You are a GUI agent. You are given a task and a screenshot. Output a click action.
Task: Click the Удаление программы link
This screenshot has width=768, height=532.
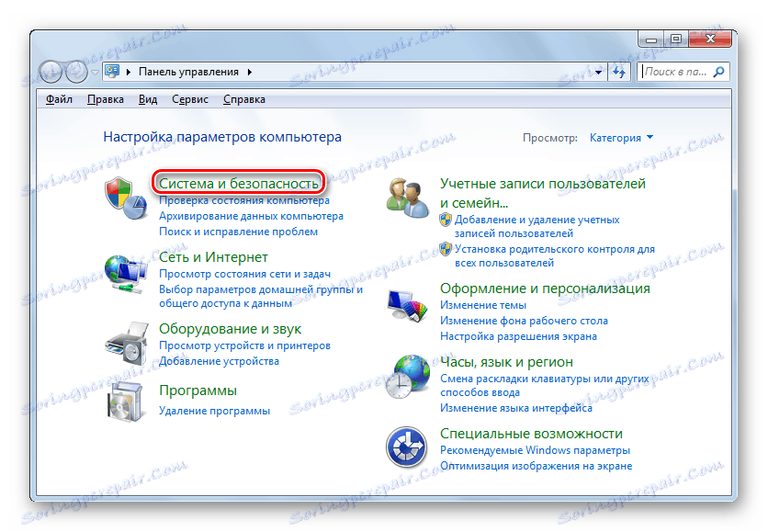(214, 411)
